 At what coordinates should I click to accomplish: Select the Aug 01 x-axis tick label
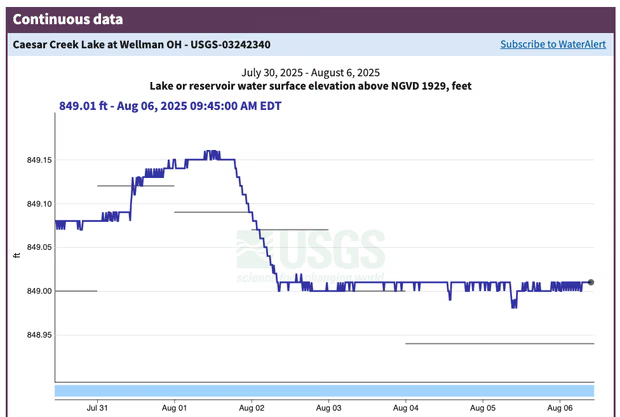(174, 408)
